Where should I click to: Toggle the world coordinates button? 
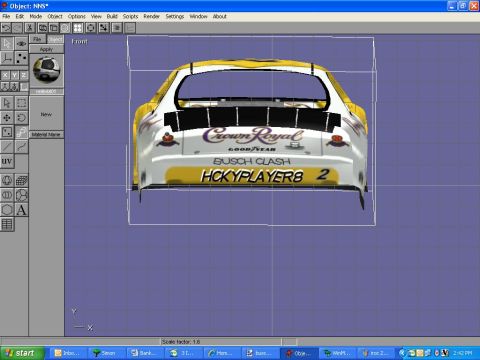(x=5, y=87)
